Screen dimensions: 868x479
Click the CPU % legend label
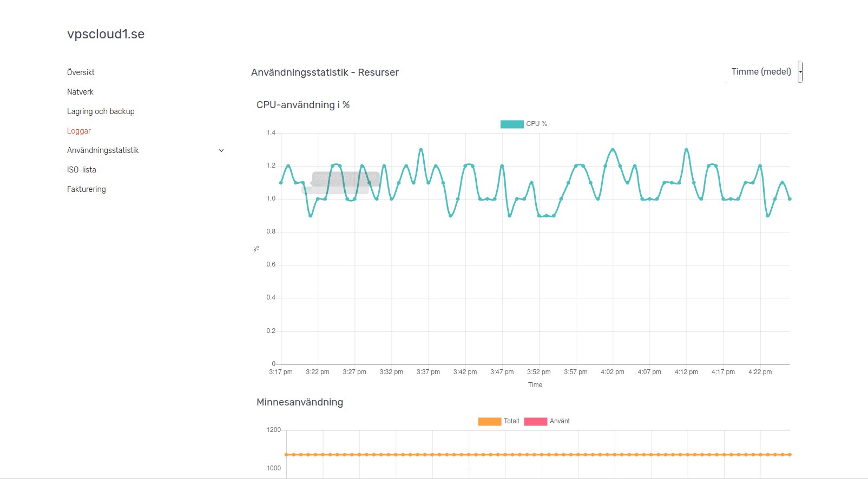[x=537, y=124]
